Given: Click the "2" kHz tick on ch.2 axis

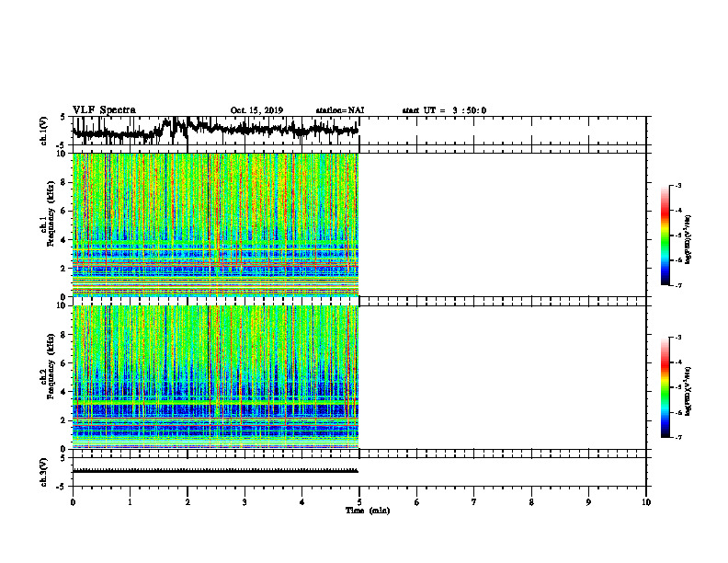Looking at the screenshot, I should (64, 419).
